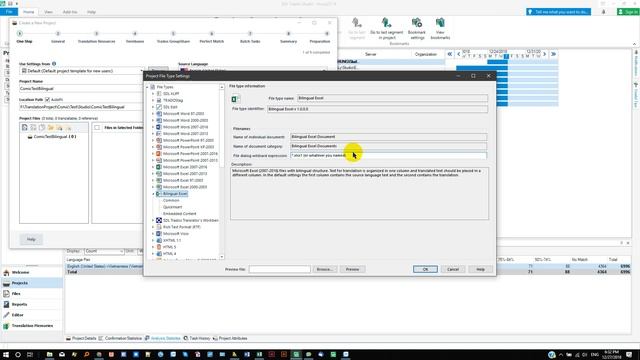Click Help in Create a New Project wizard
This screenshot has width=640, height=360.
tap(31, 239)
